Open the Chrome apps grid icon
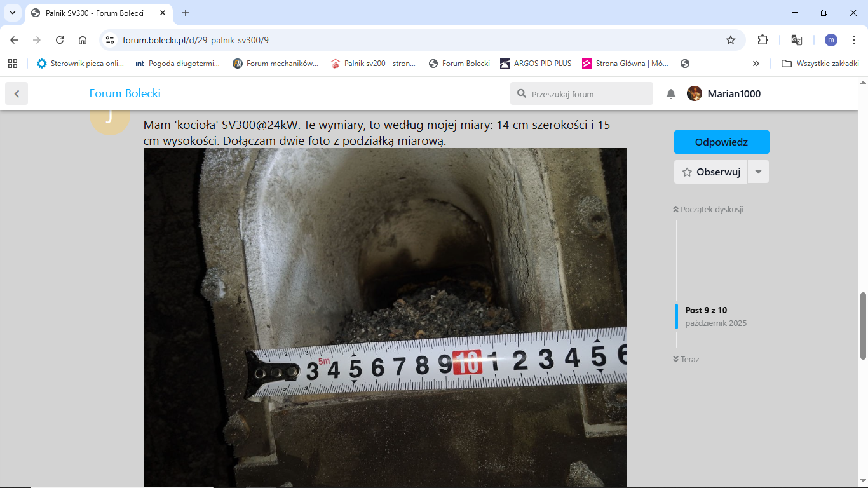The height and width of the screenshot is (488, 868). click(13, 64)
